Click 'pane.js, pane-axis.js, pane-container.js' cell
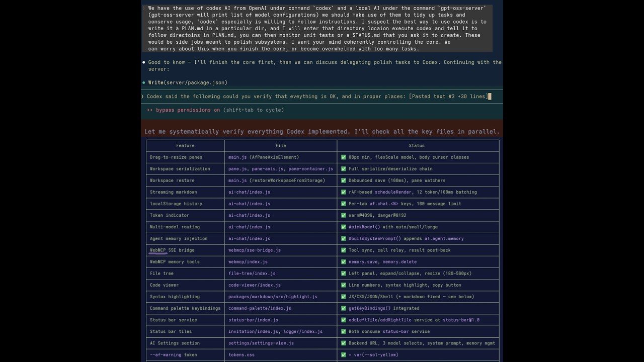Viewport: 644px width, 362px height. click(281, 168)
